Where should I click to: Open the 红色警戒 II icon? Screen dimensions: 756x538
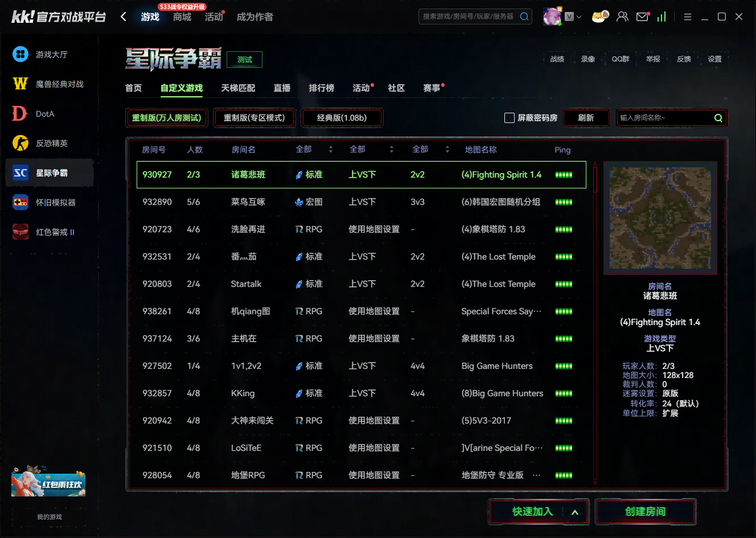(20, 232)
